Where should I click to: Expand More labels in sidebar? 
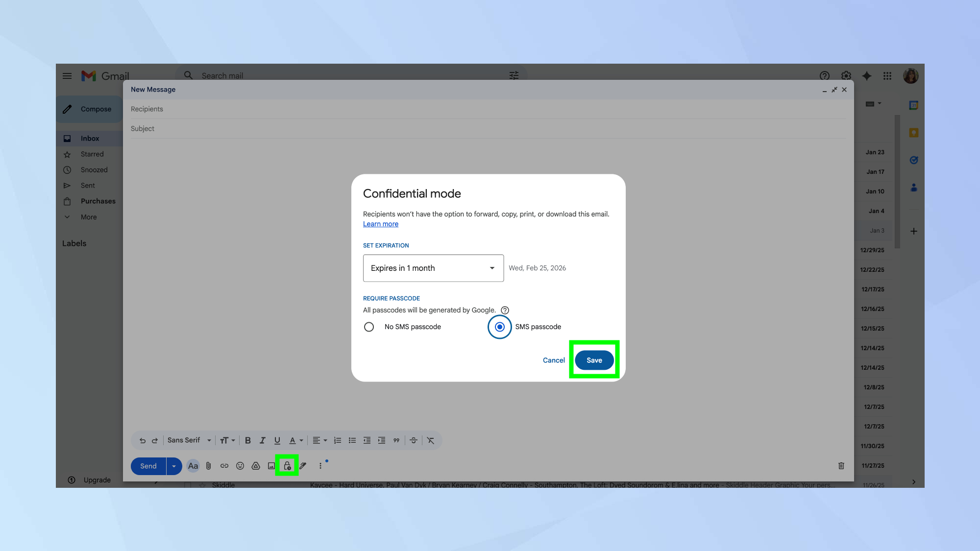tap(88, 216)
